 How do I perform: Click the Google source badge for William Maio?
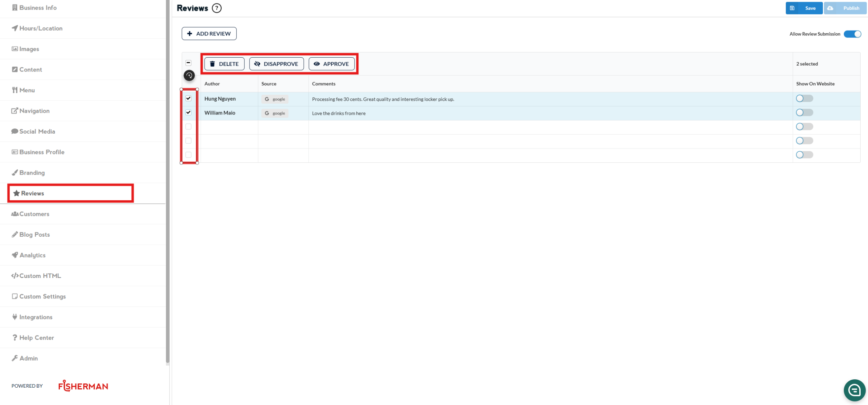[275, 113]
